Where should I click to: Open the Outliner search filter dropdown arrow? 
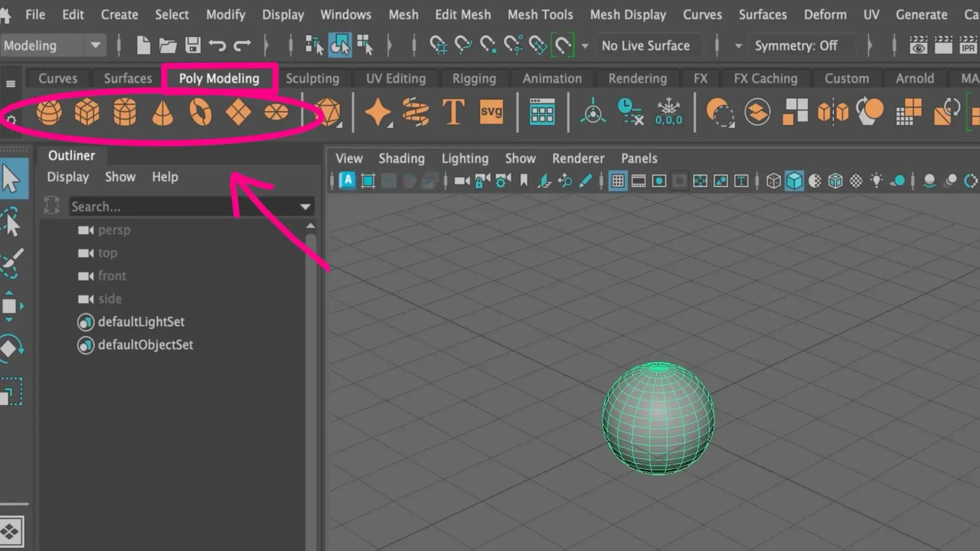pos(305,207)
